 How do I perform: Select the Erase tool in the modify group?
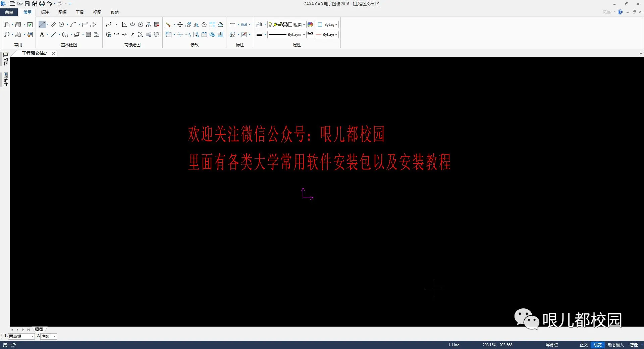[x=168, y=24]
